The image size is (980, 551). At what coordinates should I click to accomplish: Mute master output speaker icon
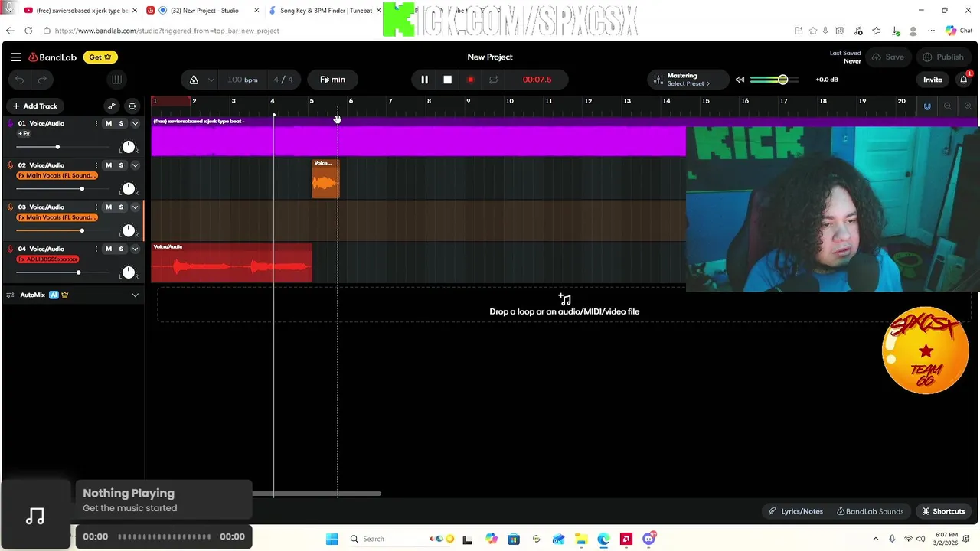coord(740,80)
